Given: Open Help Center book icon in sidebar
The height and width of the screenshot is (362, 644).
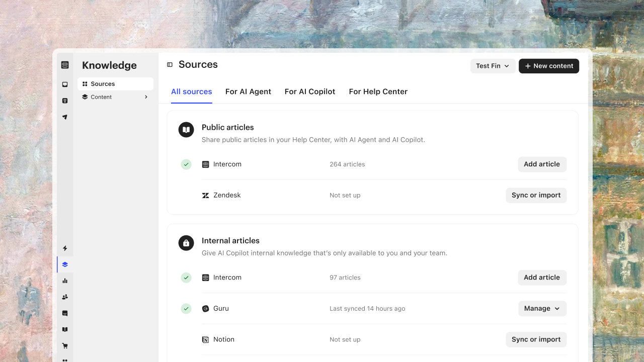Looking at the screenshot, I should (65, 330).
